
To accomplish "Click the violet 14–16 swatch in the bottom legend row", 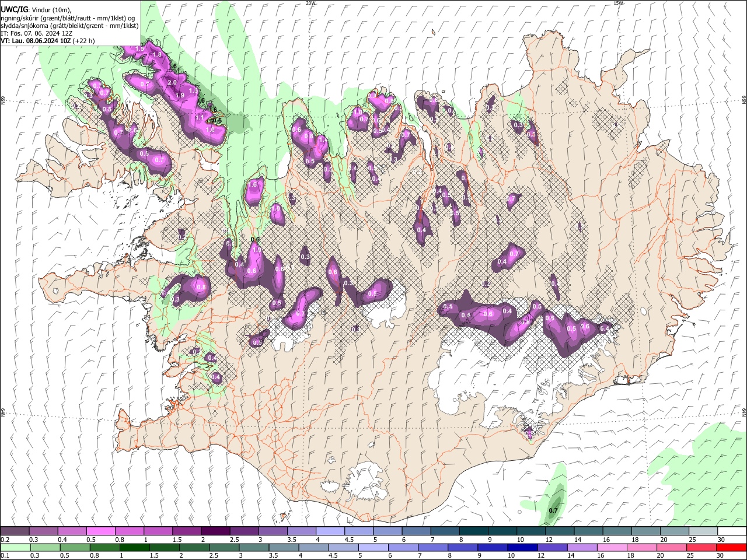I will click(582, 547).
